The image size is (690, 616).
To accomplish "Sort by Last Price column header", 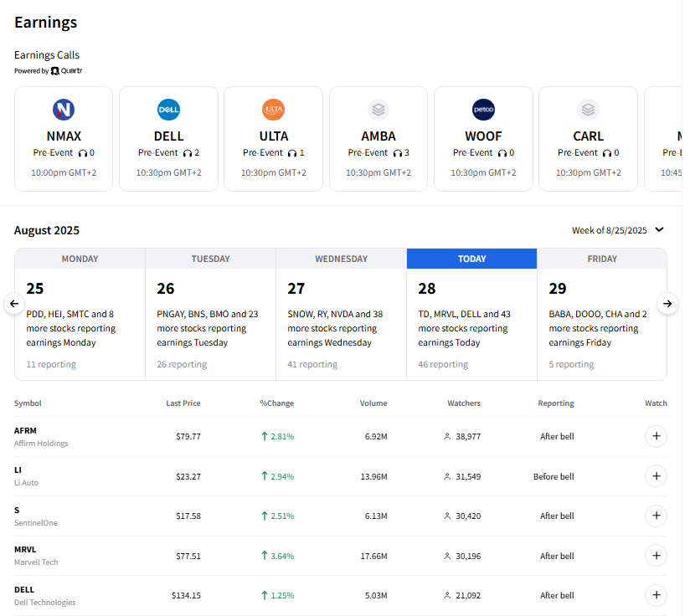I will [183, 403].
